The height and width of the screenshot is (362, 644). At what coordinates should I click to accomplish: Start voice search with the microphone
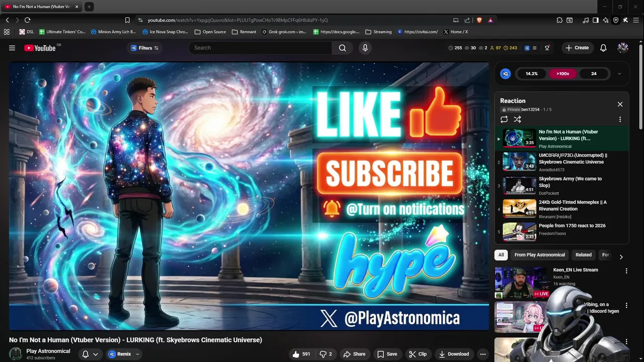(x=365, y=48)
